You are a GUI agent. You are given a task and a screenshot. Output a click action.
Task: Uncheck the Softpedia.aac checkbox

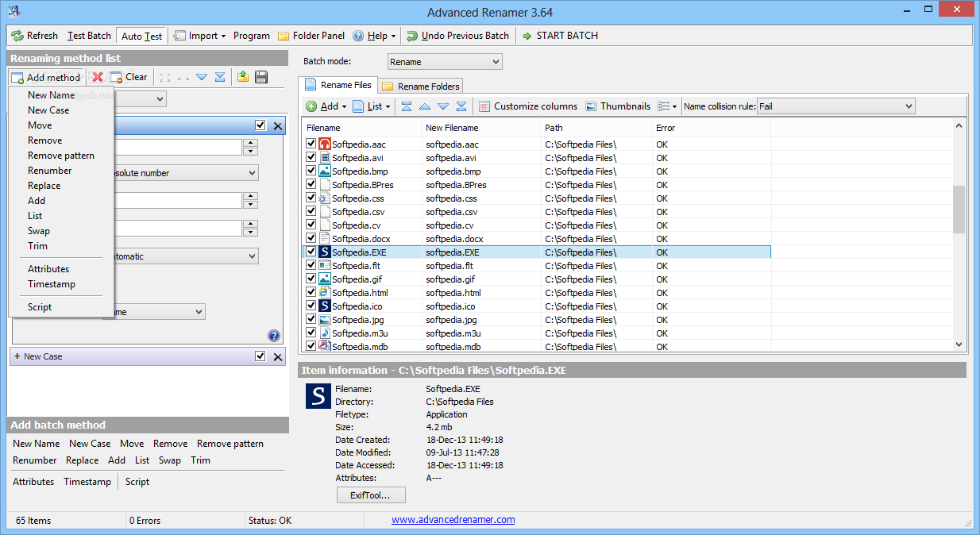coord(311,144)
